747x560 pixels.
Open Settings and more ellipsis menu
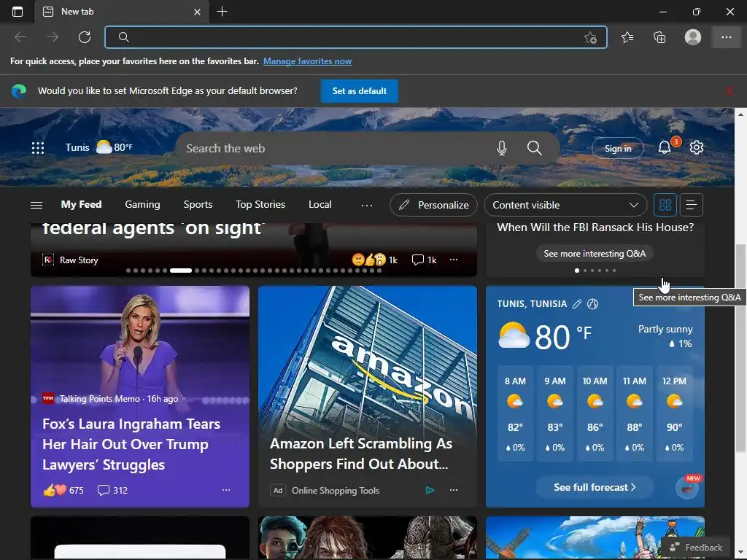[726, 37]
